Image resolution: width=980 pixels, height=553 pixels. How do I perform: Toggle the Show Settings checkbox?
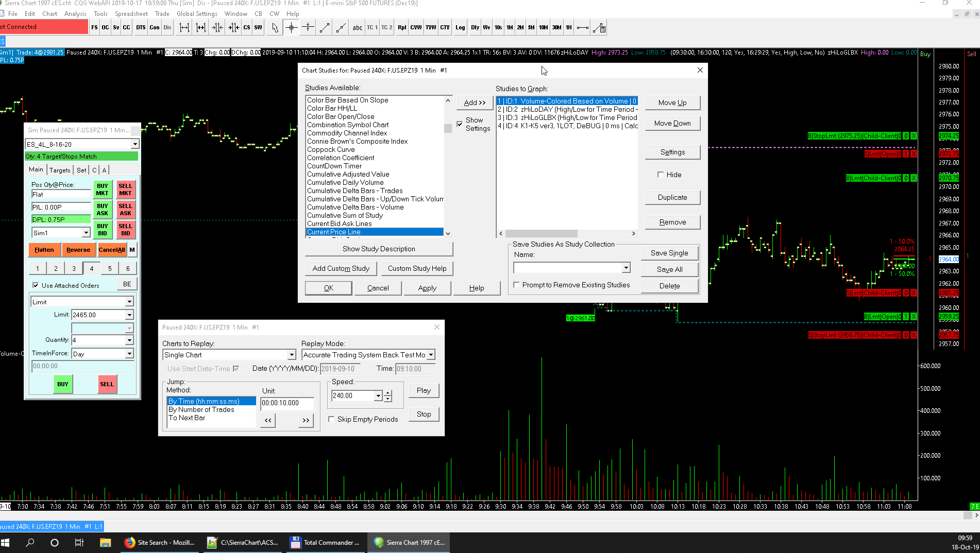coord(460,124)
